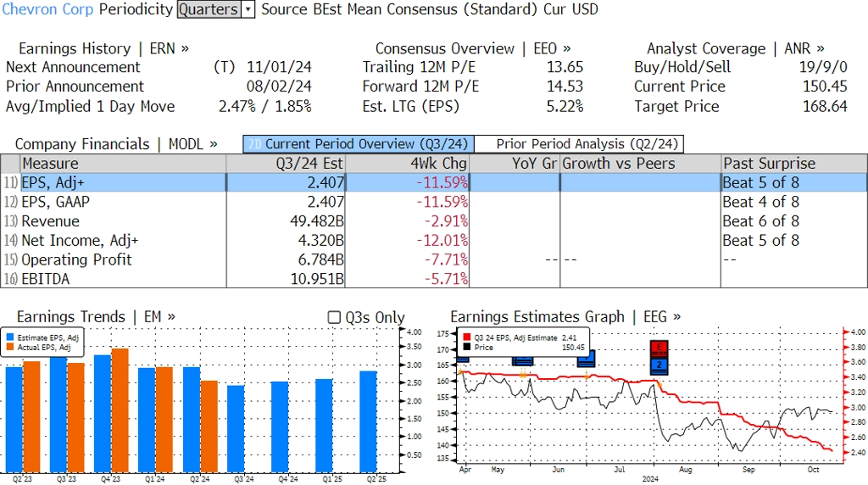
Task: Open the Chevron Corp security link
Action: [x=47, y=9]
